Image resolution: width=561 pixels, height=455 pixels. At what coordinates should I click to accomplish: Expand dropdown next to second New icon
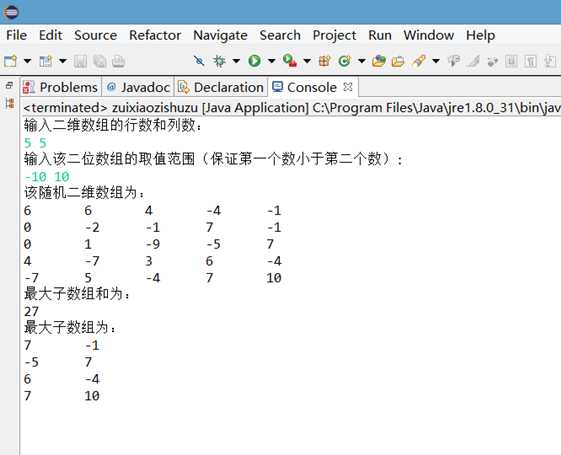pyautogui.click(x=63, y=61)
